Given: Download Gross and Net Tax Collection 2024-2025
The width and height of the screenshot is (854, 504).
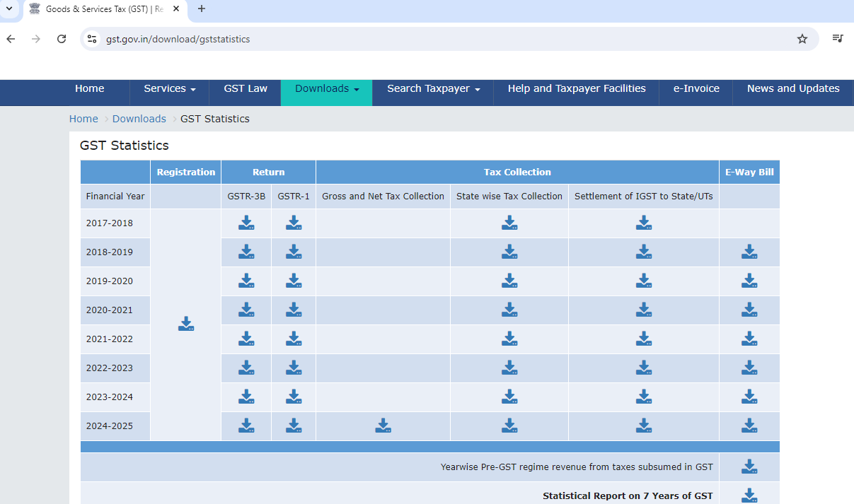Looking at the screenshot, I should (x=383, y=426).
